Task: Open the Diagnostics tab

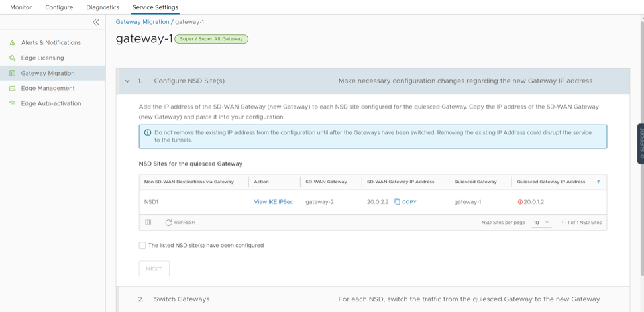Action: pyautogui.click(x=103, y=7)
